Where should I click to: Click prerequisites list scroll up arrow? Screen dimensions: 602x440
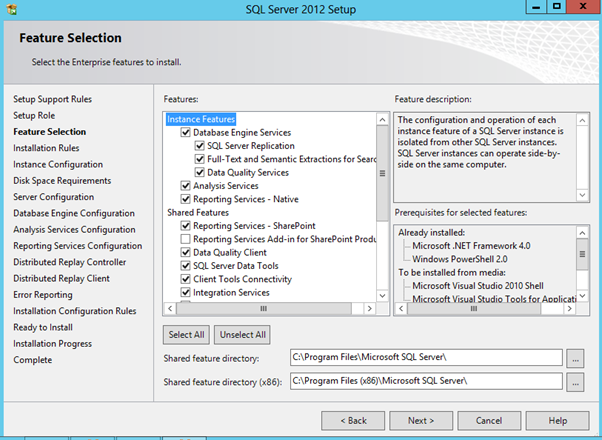(x=582, y=233)
